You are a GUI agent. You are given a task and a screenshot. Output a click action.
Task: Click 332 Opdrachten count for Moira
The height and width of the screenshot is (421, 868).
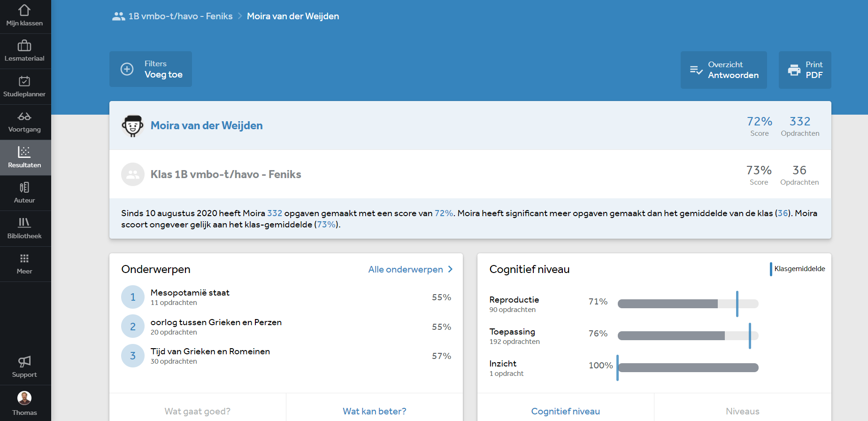point(800,121)
